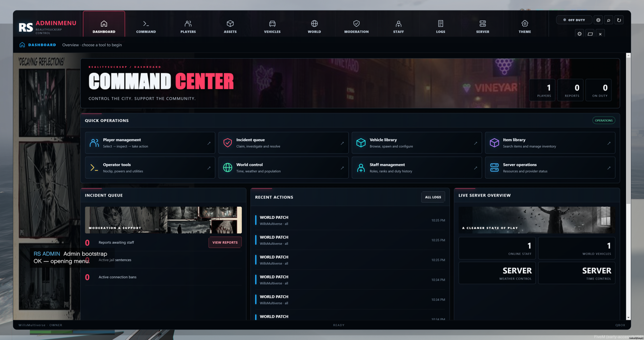This screenshot has width=644, height=340.
Task: Toggle the OFF DUTY status switch
Action: click(574, 20)
